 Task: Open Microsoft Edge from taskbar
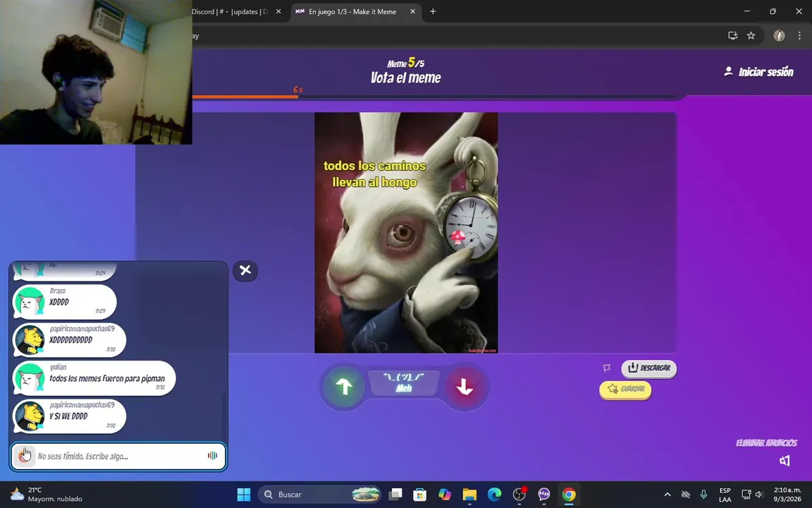tap(495, 495)
